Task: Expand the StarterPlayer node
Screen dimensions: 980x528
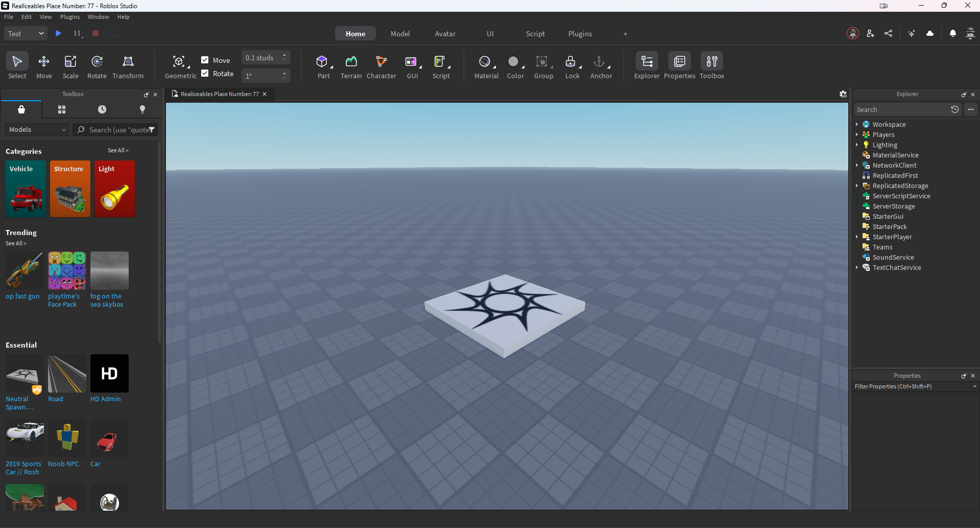Action: [x=857, y=237]
